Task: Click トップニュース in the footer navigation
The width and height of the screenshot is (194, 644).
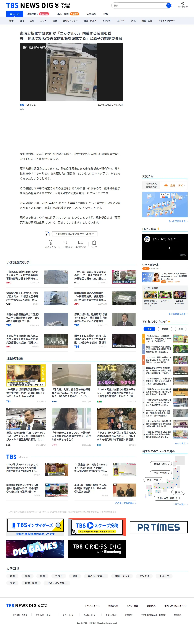Action: point(92,605)
